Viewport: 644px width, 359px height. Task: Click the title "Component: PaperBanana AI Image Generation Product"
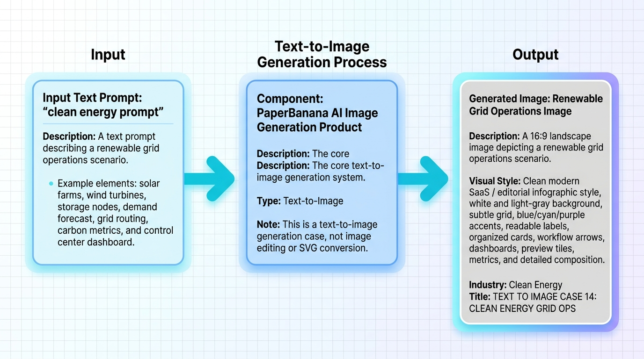pos(317,113)
